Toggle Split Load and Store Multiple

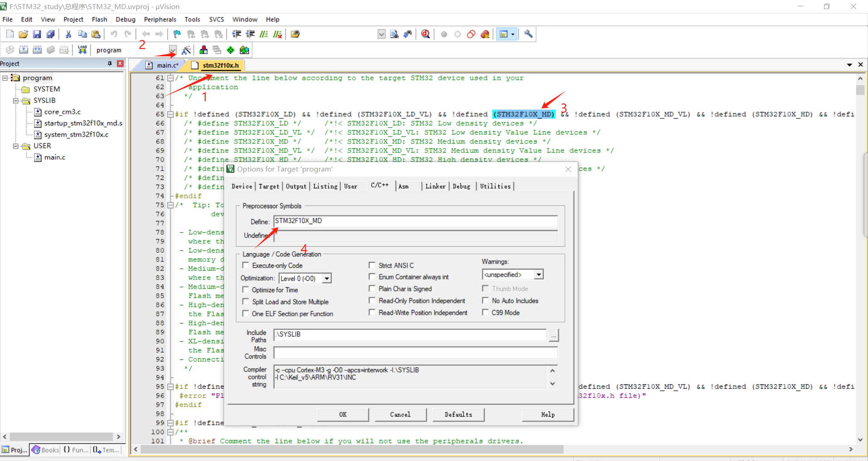[x=246, y=301]
